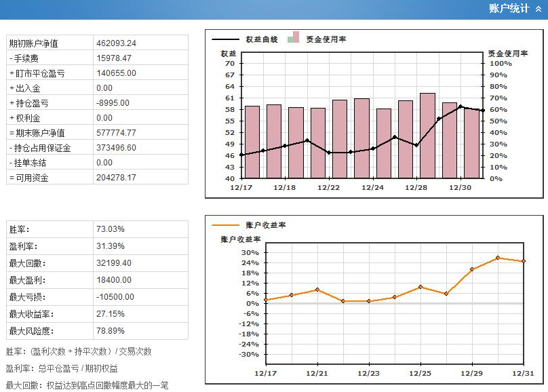Click the last 12/31 point on the orange curve
The image size is (548, 392).
point(524,261)
